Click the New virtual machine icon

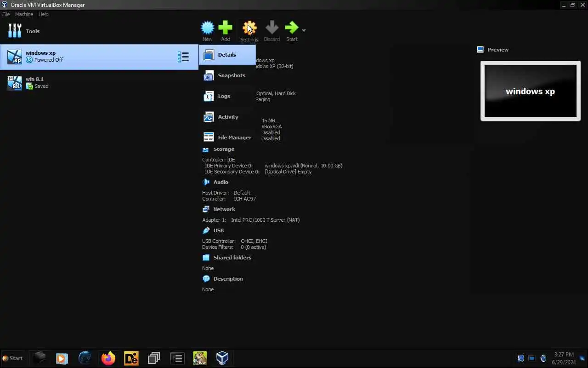[208, 28]
